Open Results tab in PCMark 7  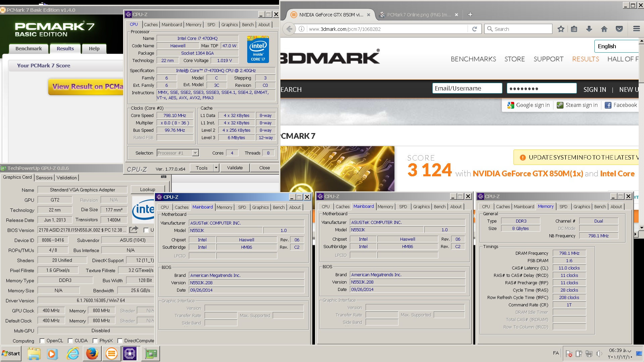coord(65,49)
